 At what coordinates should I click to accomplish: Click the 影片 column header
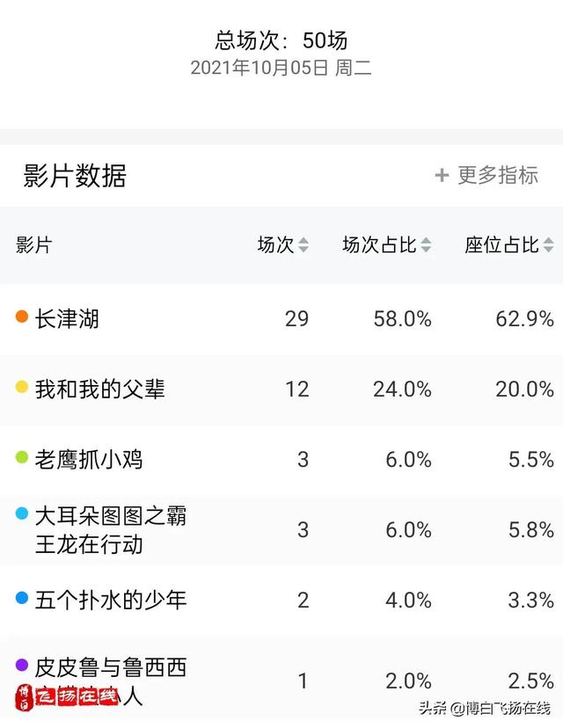click(x=34, y=244)
